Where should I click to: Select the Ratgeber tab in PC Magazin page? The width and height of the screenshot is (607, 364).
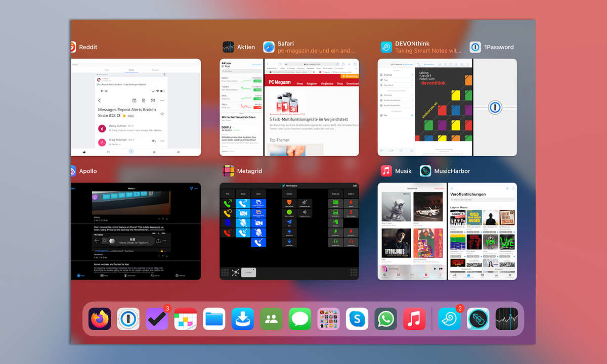(313, 83)
